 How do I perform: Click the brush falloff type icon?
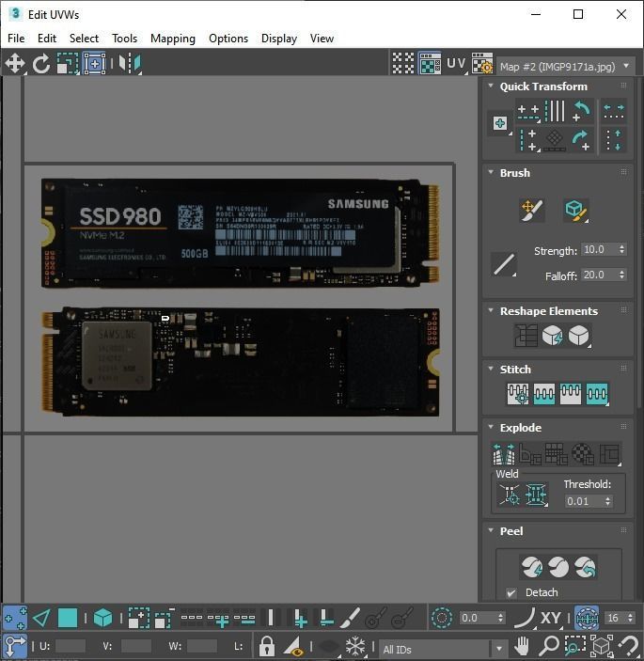click(x=504, y=264)
